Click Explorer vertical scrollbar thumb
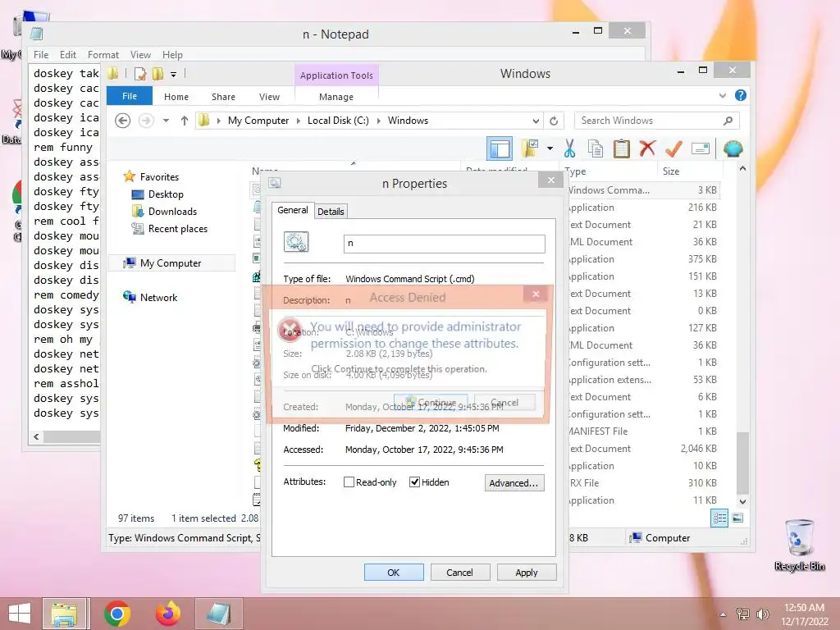The height and width of the screenshot is (630, 840). tap(742, 463)
